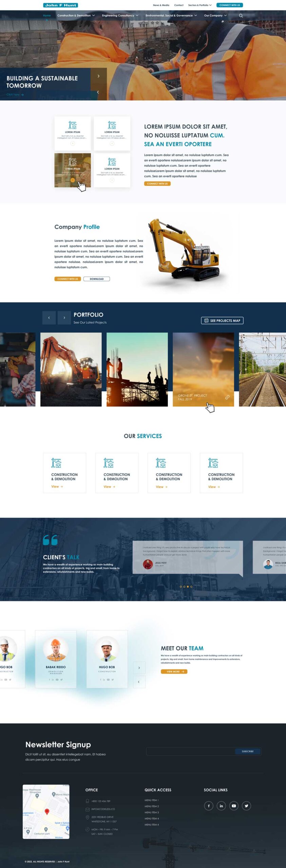This screenshot has width=286, height=868.
Task: Open the railway tracks portfolio thumbnail
Action: 262,369
